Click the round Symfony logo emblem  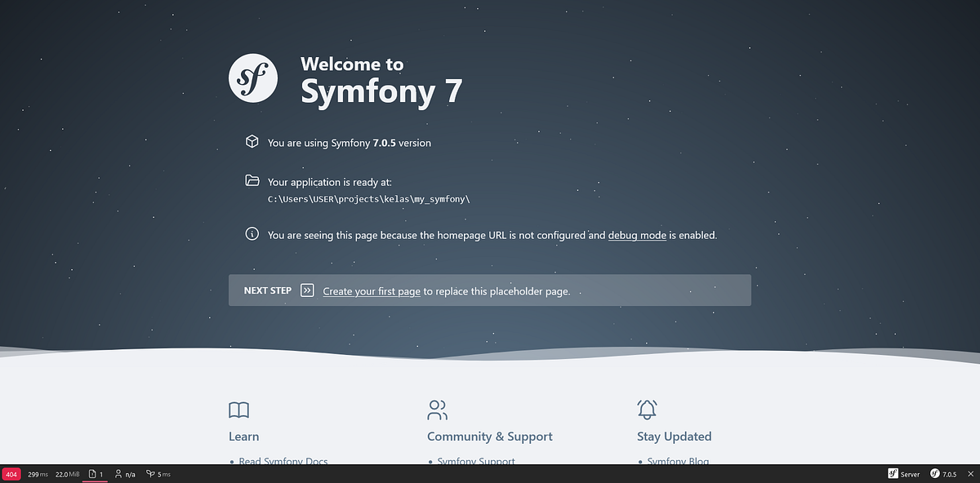(253, 78)
